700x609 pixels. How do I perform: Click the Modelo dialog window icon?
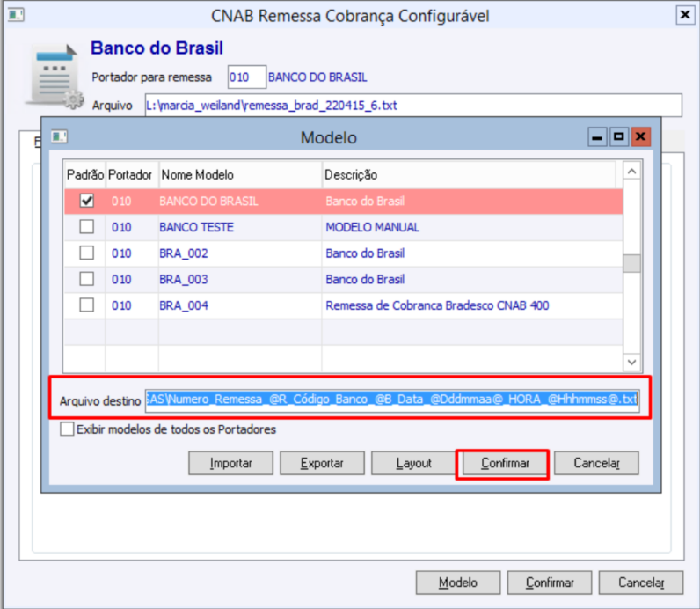(59, 136)
